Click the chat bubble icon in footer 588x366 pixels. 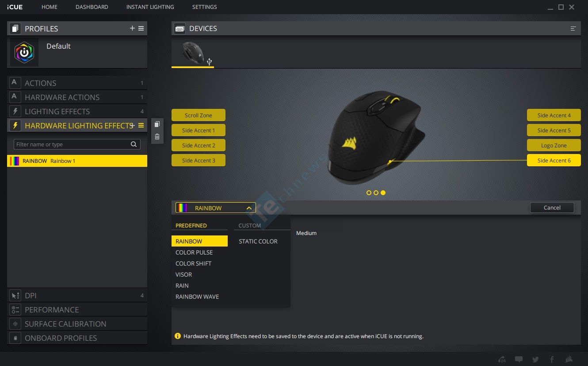[519, 359]
